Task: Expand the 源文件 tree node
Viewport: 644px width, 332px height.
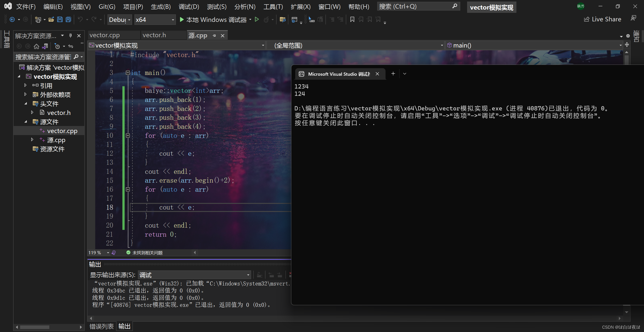Action: pos(26,121)
